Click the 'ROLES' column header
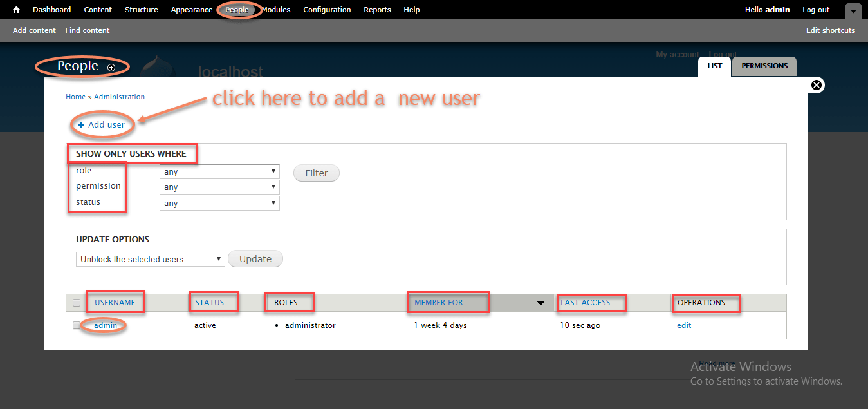 click(x=286, y=303)
